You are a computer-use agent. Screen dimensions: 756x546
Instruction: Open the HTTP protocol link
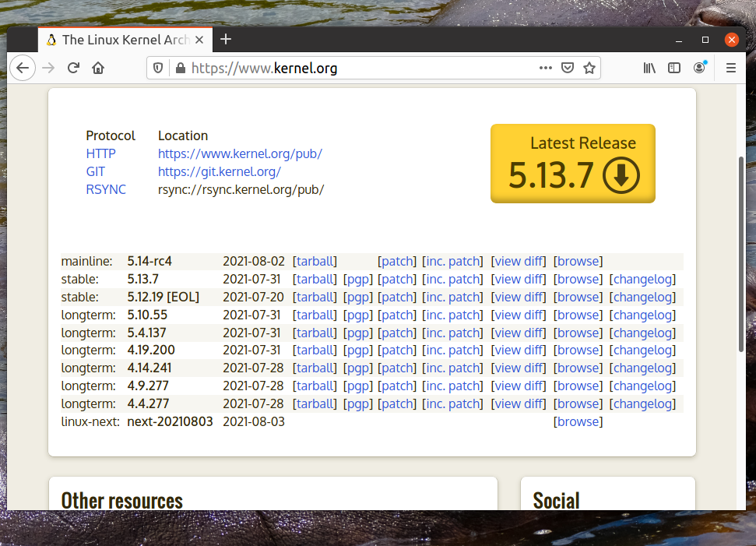point(100,153)
